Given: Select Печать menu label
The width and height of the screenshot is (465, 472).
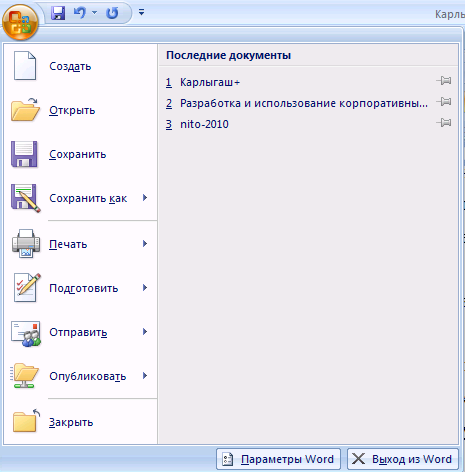Looking at the screenshot, I should click(x=68, y=244).
